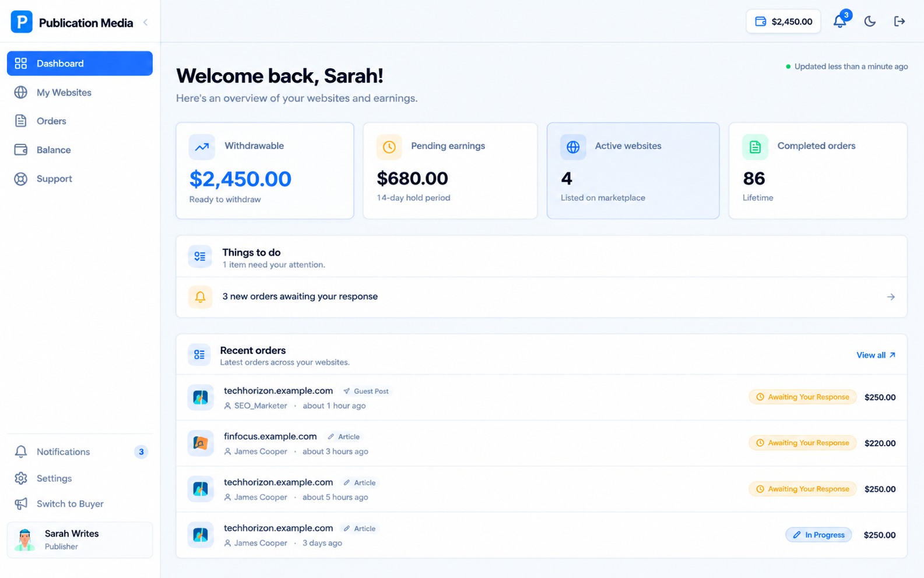924x578 pixels.
Task: Click 3 new orders awaiting your response
Action: tap(300, 297)
